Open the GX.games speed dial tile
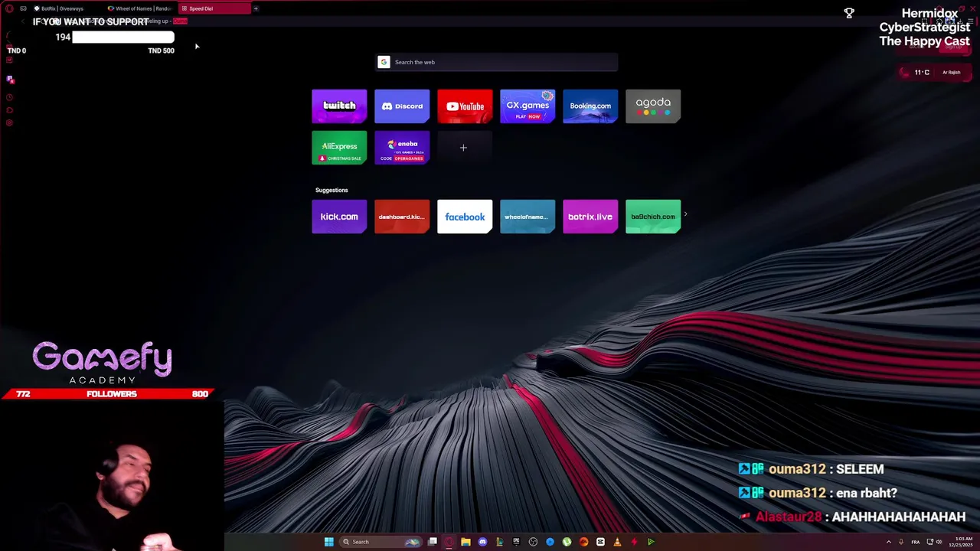This screenshot has height=551, width=980. pyautogui.click(x=528, y=106)
